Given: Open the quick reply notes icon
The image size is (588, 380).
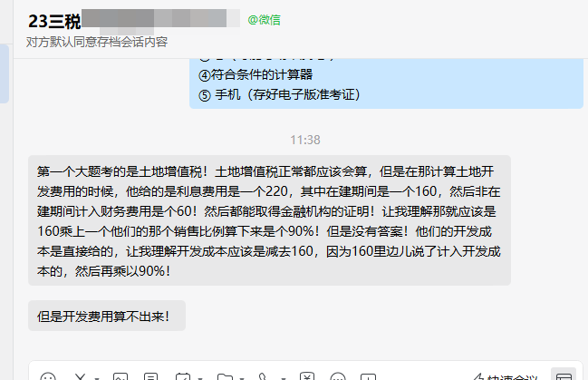Looking at the screenshot, I should point(150,377).
